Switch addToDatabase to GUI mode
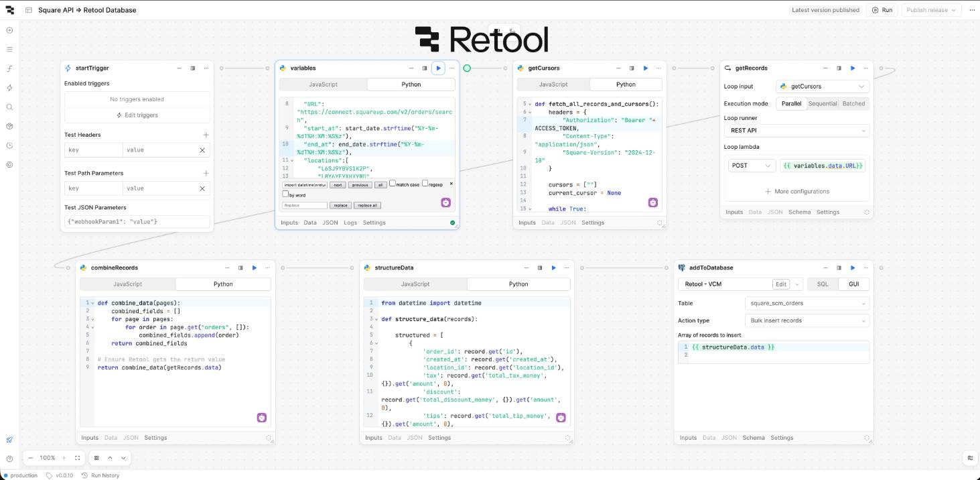980x480 pixels. pos(854,284)
